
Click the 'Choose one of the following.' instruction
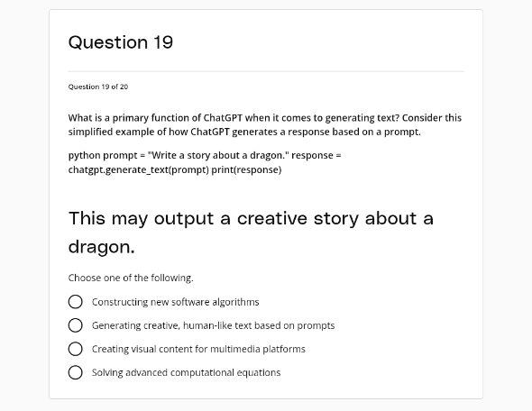(x=131, y=278)
